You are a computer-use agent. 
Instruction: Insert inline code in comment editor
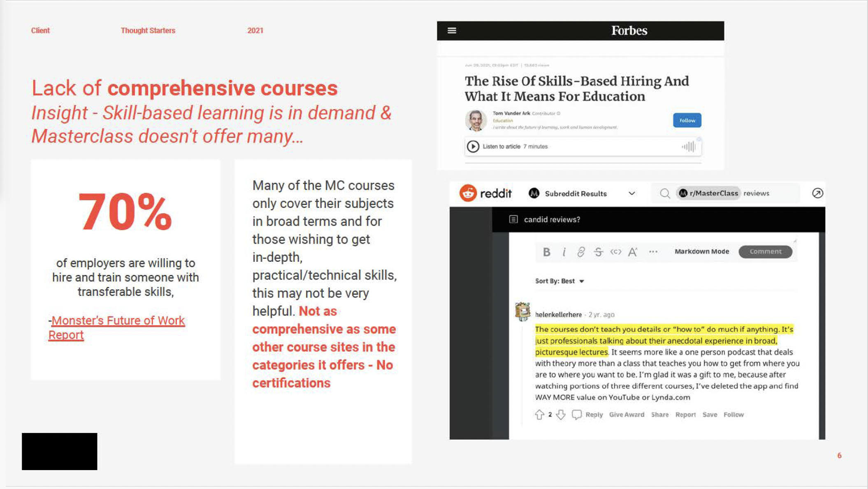tap(615, 251)
